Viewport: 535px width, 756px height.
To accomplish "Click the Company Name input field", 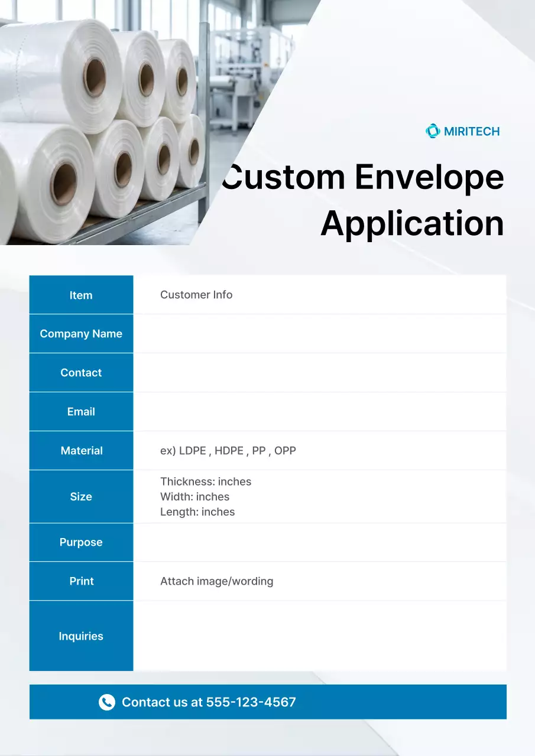I will tap(319, 334).
